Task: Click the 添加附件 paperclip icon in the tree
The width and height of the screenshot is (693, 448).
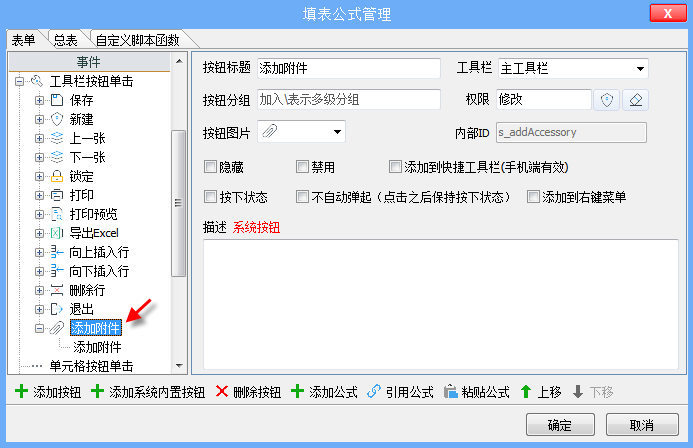Action: coord(57,328)
